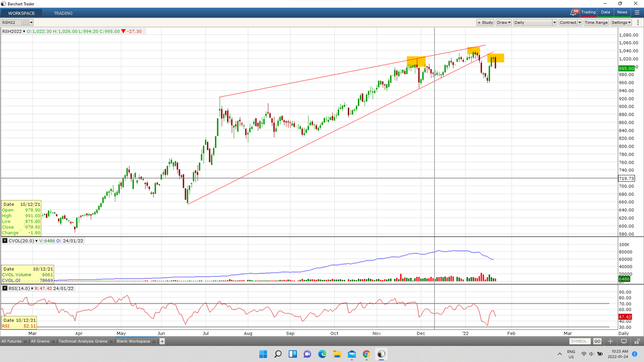
Task: Close the Technical Analysis Grains tab X
Action: click(111, 341)
